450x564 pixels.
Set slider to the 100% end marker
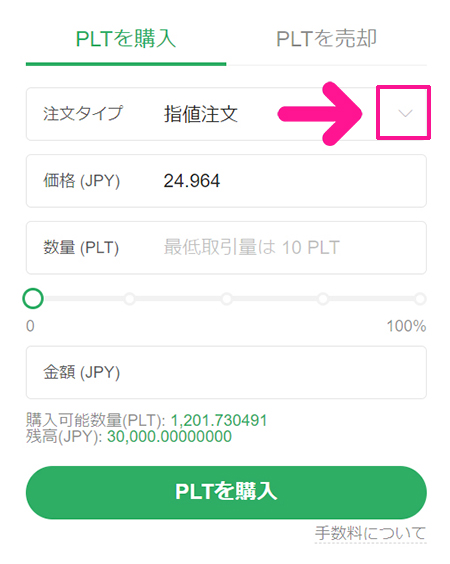[420, 299]
